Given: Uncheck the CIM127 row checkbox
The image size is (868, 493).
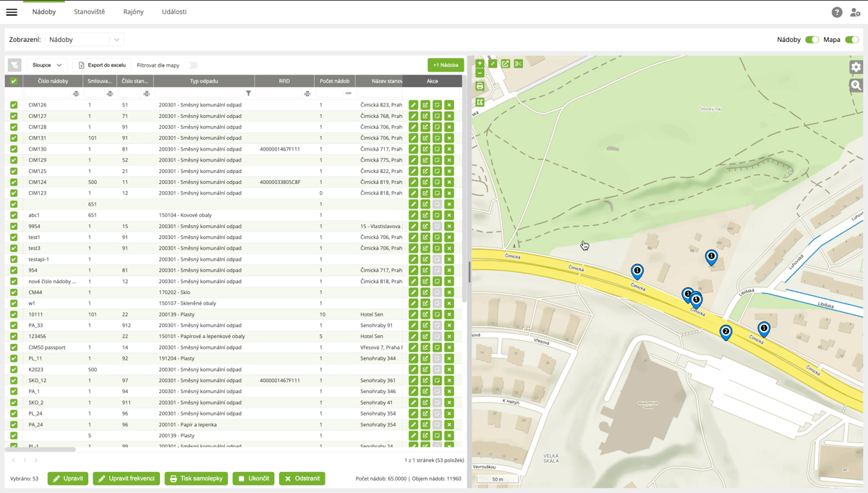Looking at the screenshot, I should (14, 116).
